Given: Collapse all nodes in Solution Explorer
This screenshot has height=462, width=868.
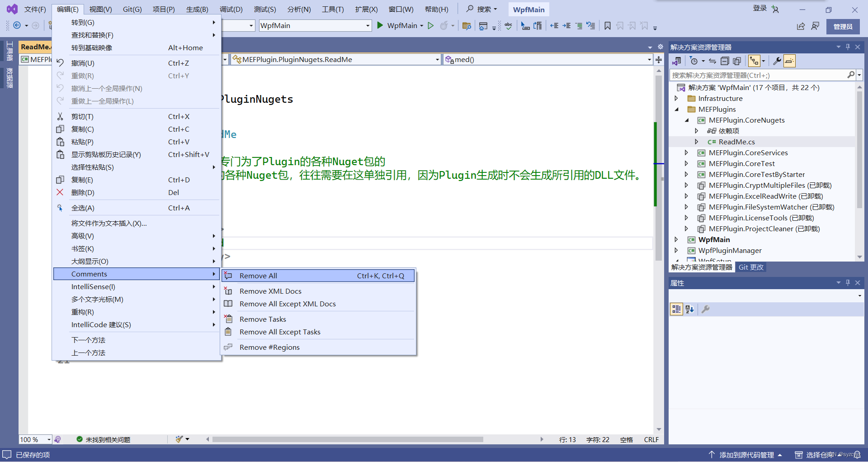Looking at the screenshot, I should click(x=725, y=61).
